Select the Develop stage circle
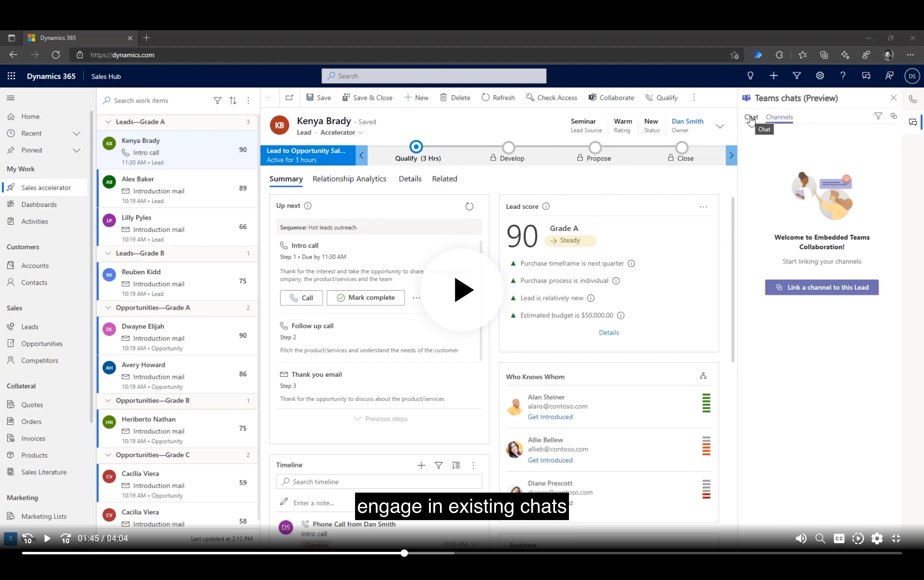Image resolution: width=924 pixels, height=580 pixels. point(509,147)
